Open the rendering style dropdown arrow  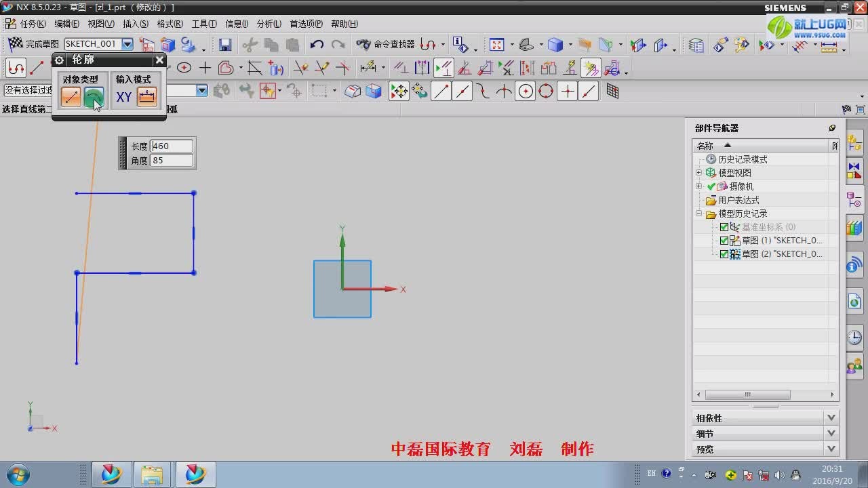point(570,45)
